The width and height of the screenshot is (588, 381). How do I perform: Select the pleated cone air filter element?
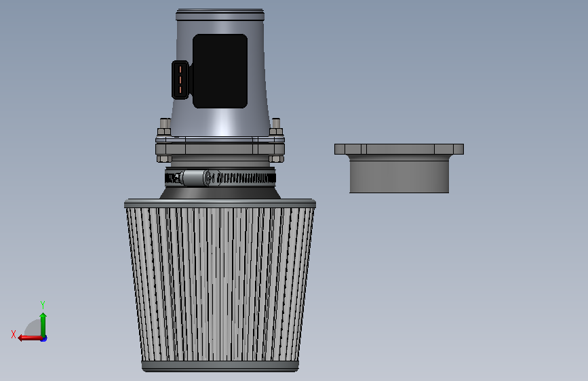tap(220, 284)
